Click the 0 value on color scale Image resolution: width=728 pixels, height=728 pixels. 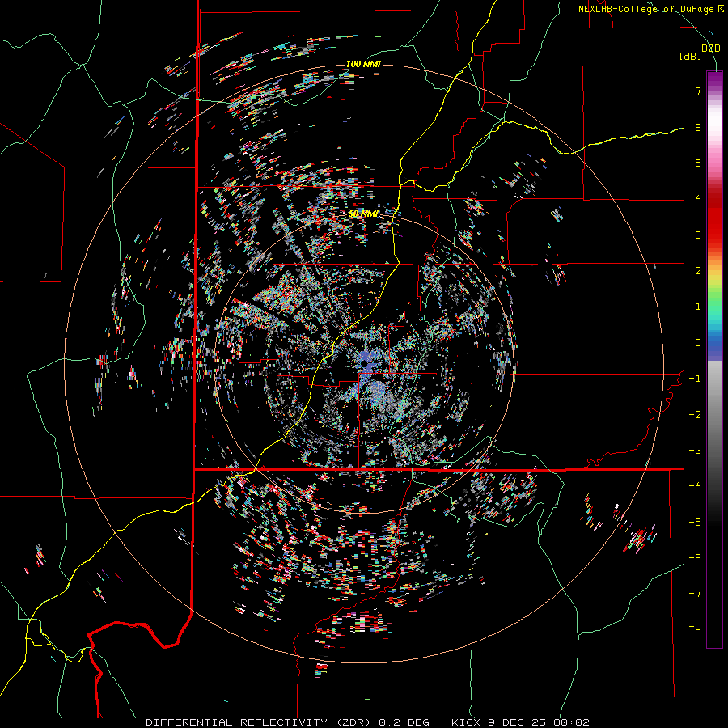pos(698,343)
